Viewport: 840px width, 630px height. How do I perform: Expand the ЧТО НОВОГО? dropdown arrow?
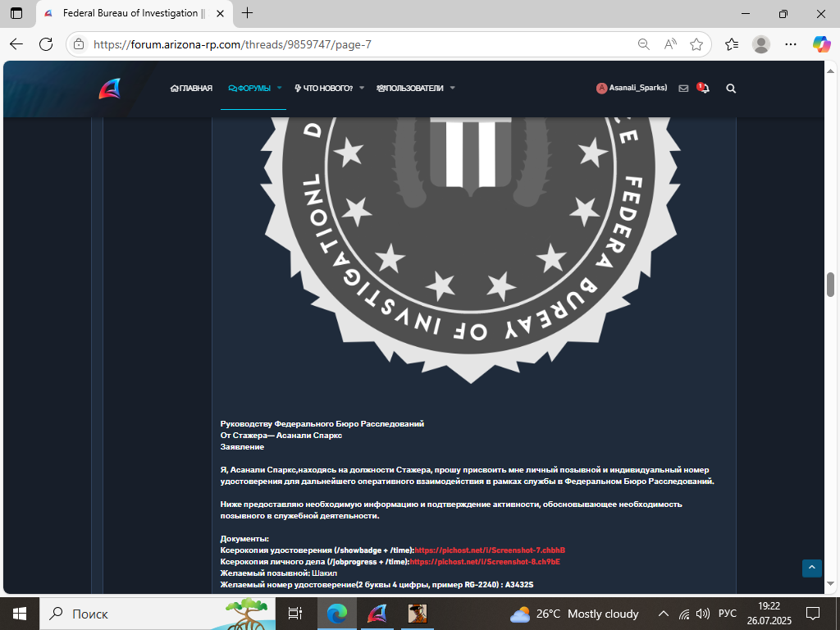pos(362,88)
